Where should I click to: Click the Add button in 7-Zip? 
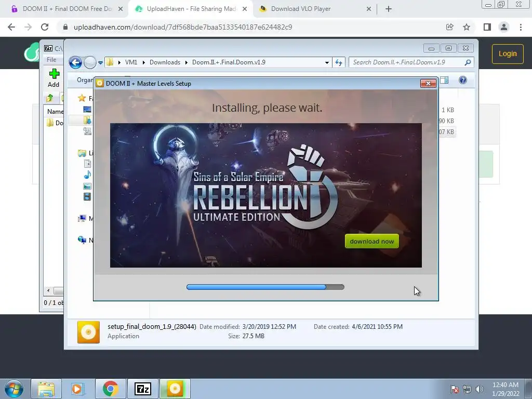tap(54, 78)
